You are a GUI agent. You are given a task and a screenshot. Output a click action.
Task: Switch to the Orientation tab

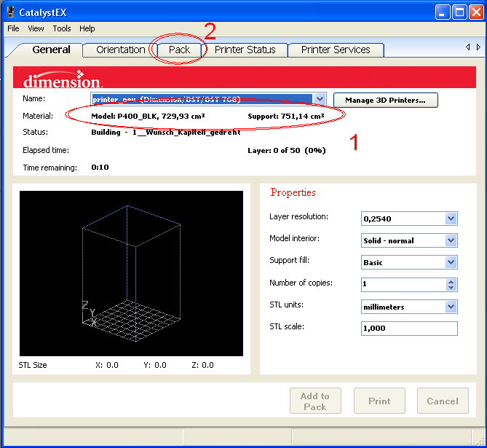[120, 50]
